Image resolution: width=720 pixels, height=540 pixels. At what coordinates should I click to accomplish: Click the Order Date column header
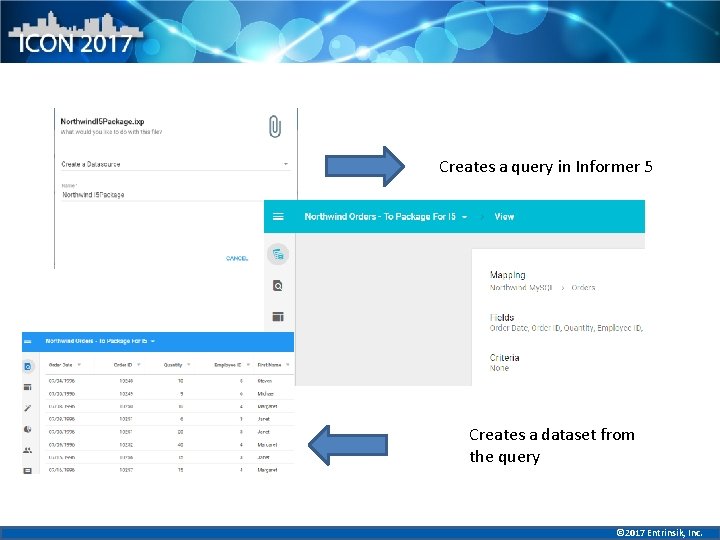pyautogui.click(x=60, y=365)
